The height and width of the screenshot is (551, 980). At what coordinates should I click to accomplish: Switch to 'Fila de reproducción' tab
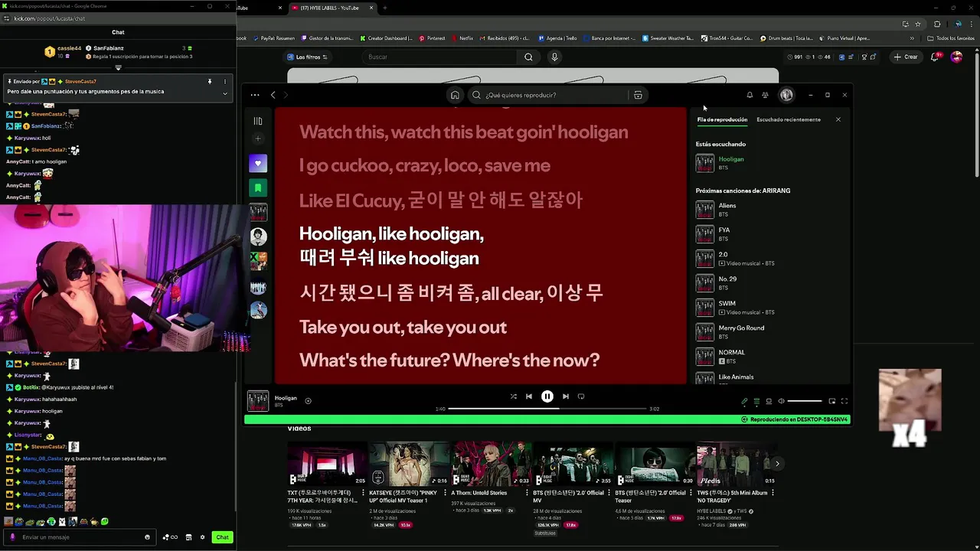[x=722, y=119]
